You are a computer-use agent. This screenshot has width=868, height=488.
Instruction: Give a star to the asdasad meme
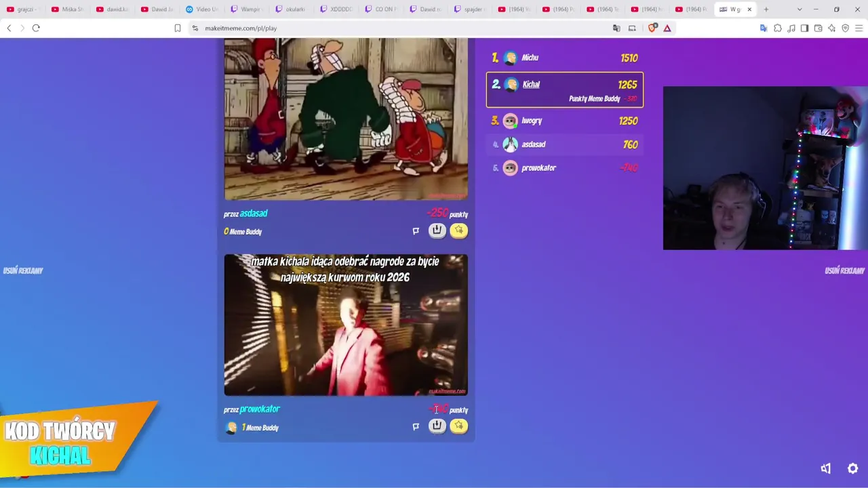[x=459, y=230]
